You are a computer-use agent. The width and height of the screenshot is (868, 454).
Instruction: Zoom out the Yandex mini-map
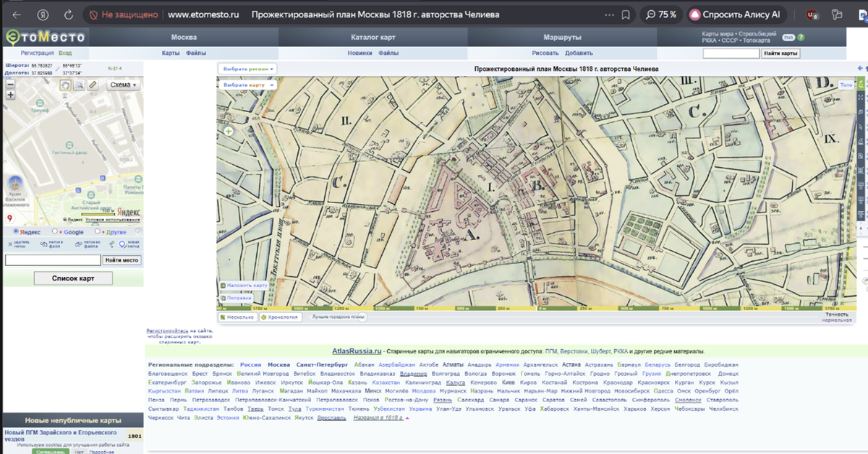tap(10, 85)
